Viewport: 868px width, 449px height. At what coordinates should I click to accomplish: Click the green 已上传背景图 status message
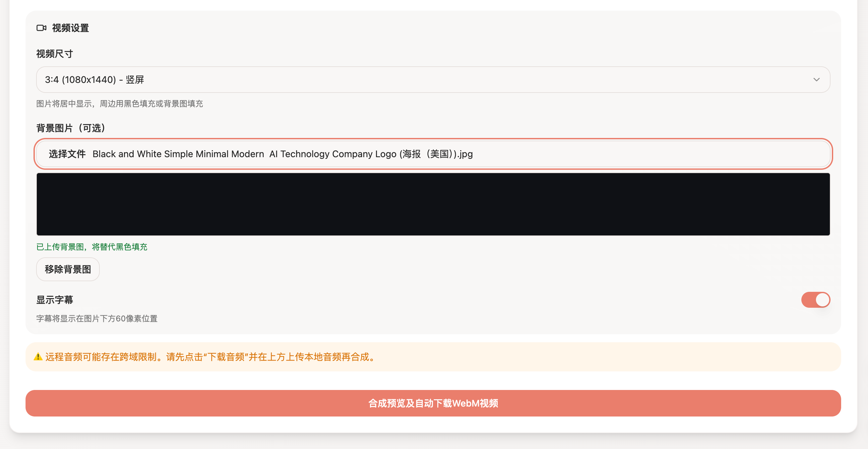pyautogui.click(x=92, y=247)
